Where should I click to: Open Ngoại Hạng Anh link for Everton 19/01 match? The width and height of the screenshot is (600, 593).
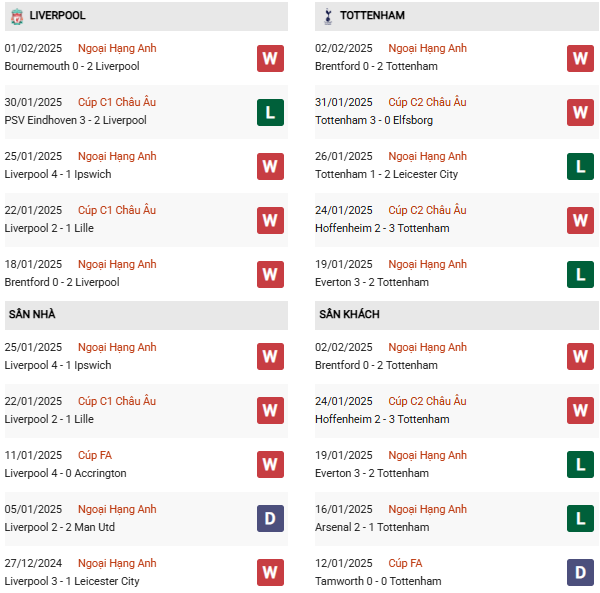pos(427,264)
